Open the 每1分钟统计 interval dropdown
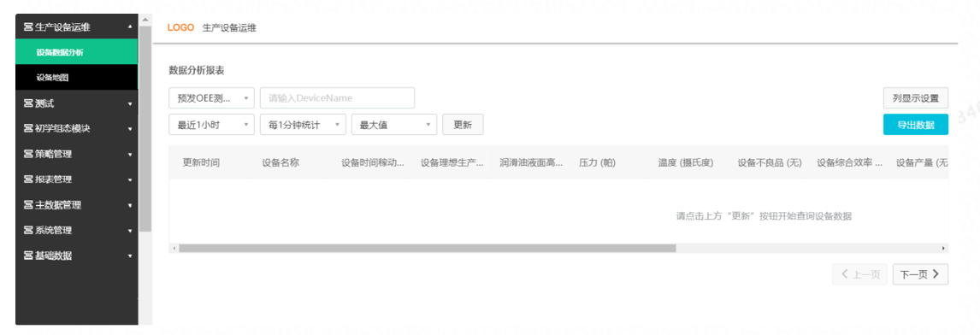Image resolution: width=980 pixels, height=335 pixels. (x=303, y=125)
